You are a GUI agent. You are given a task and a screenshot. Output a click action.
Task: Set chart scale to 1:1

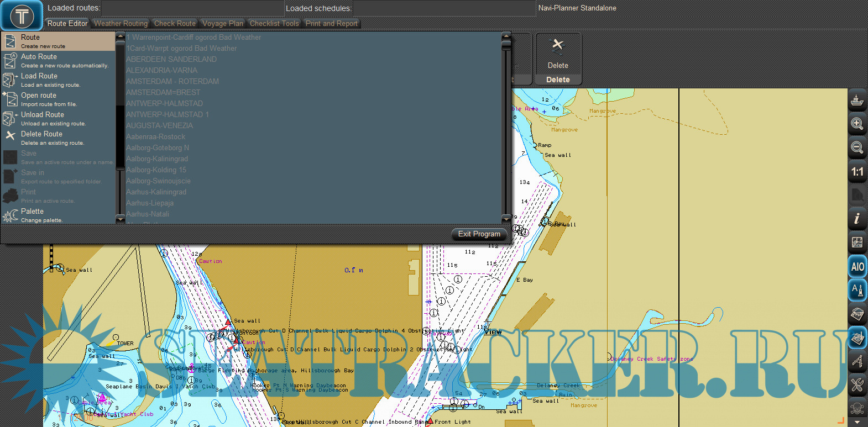click(x=857, y=172)
